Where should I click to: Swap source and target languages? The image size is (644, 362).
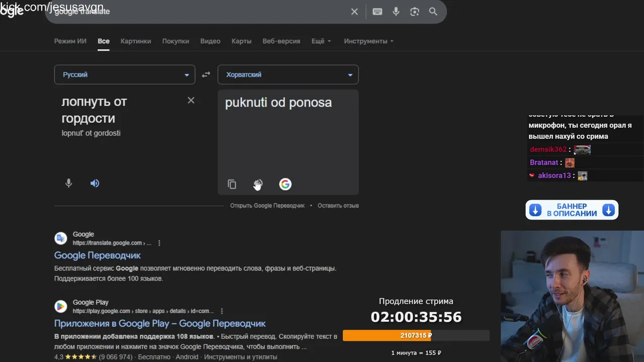[x=206, y=74]
